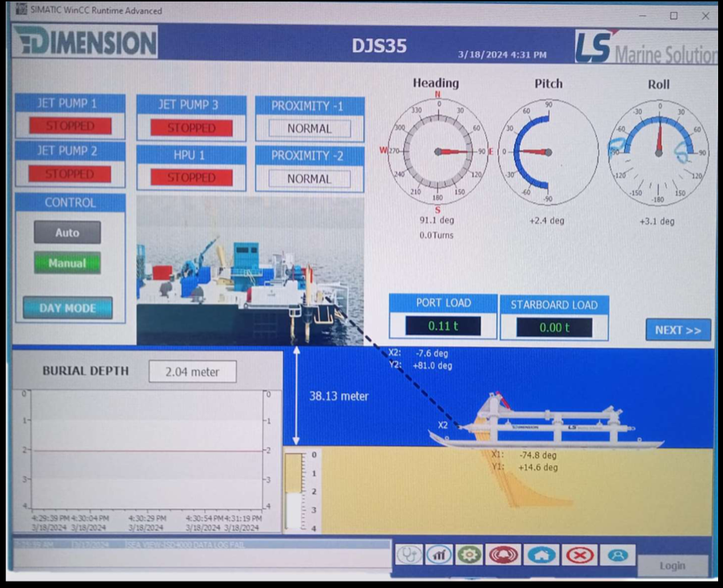723x588 pixels.
Task: Click the burial depth value field
Action: pyautogui.click(x=193, y=372)
